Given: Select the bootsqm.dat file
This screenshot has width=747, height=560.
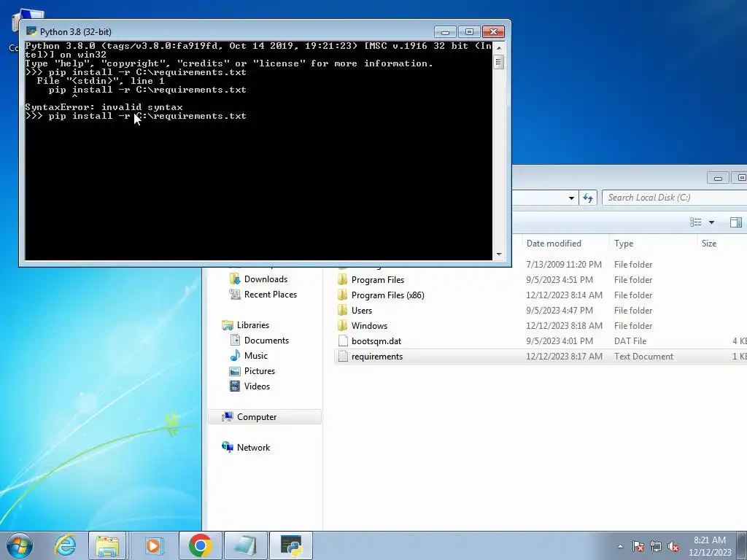Looking at the screenshot, I should (376, 341).
